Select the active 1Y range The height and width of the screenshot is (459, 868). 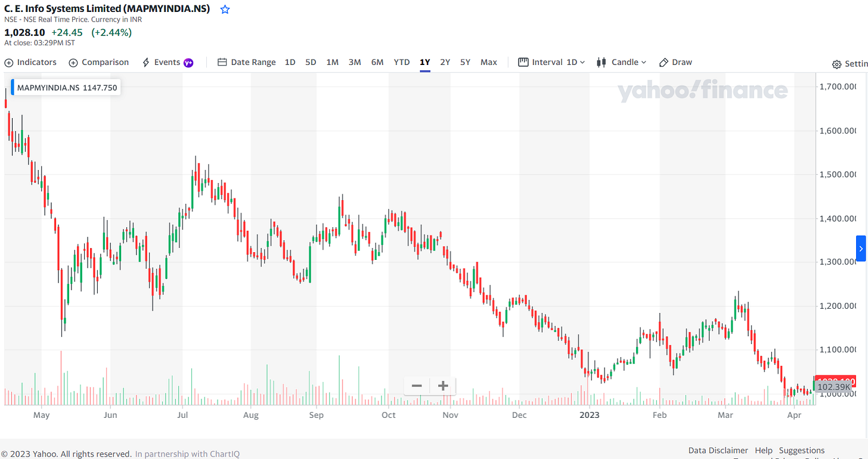click(424, 62)
